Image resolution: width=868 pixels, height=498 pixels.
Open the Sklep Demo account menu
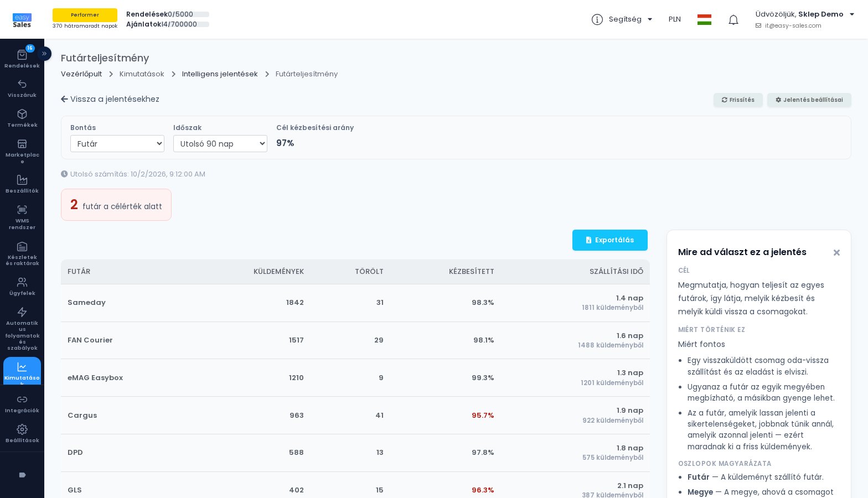tap(805, 14)
